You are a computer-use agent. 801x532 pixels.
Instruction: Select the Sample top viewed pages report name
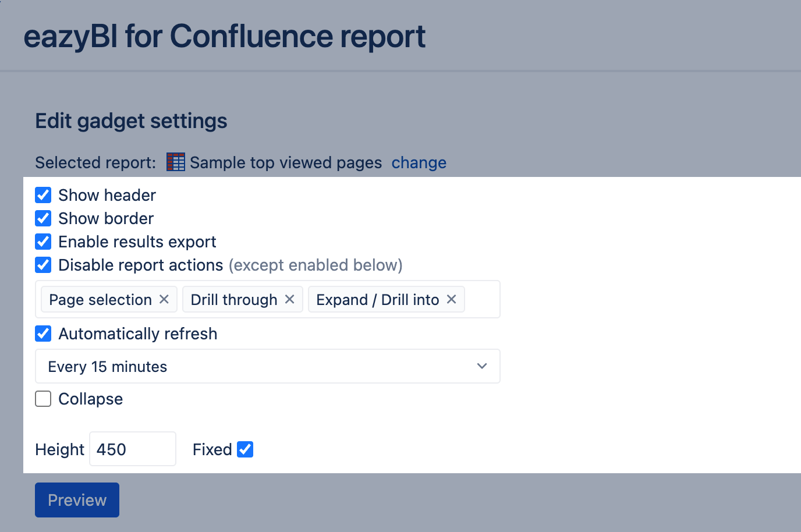coord(285,163)
